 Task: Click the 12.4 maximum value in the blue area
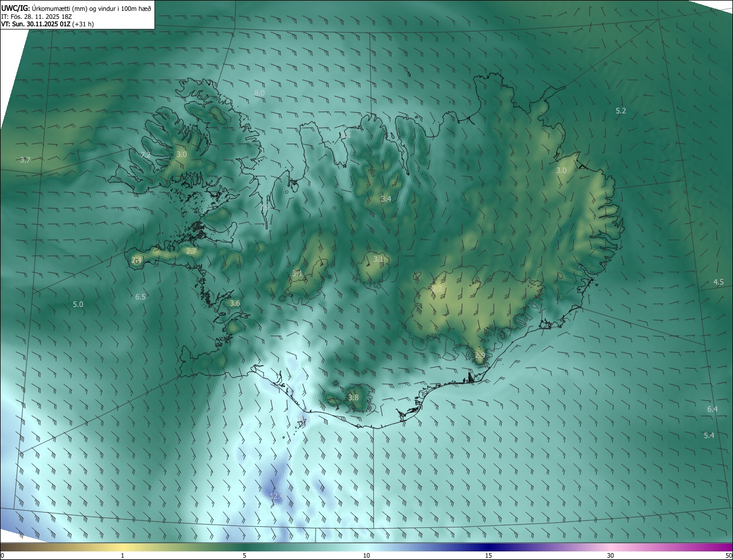pyautogui.click(x=277, y=496)
